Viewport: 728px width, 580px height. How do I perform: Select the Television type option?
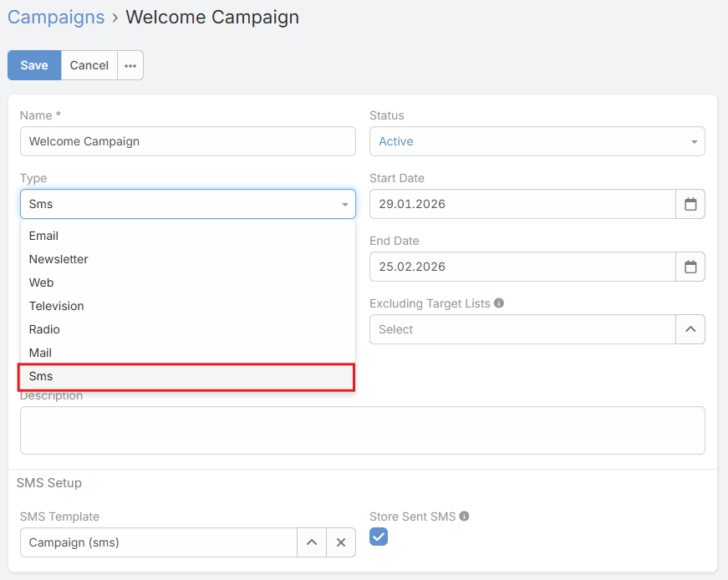coord(56,306)
